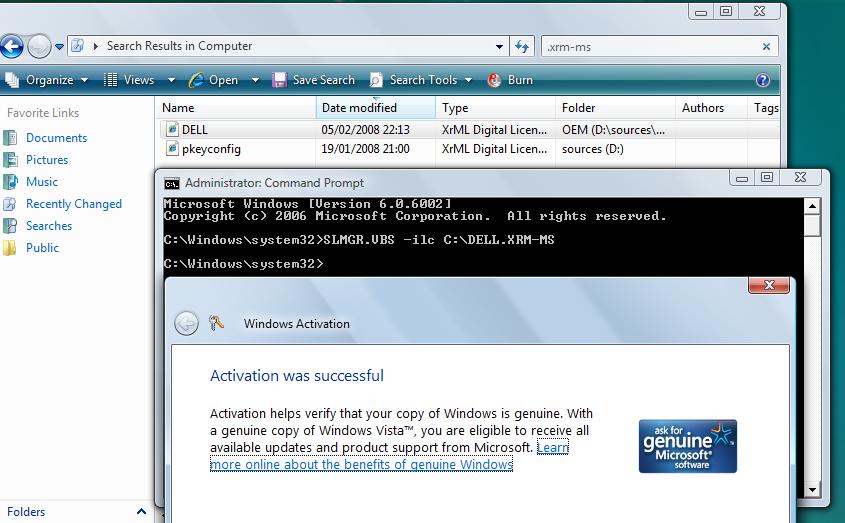Open Explorer help question mark icon
Viewport: 845px width, 523px height.
pyautogui.click(x=763, y=80)
